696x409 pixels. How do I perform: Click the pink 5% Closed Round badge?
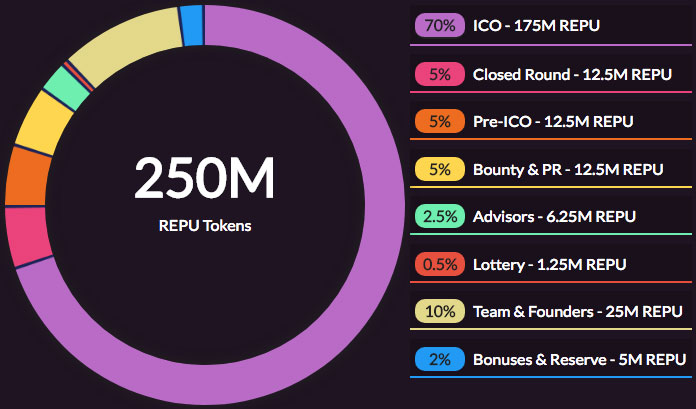click(x=438, y=73)
